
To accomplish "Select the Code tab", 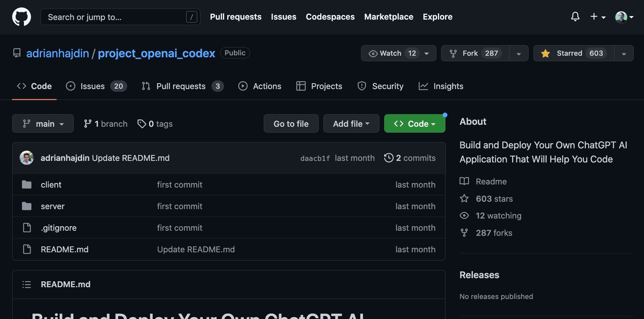I will (x=34, y=86).
